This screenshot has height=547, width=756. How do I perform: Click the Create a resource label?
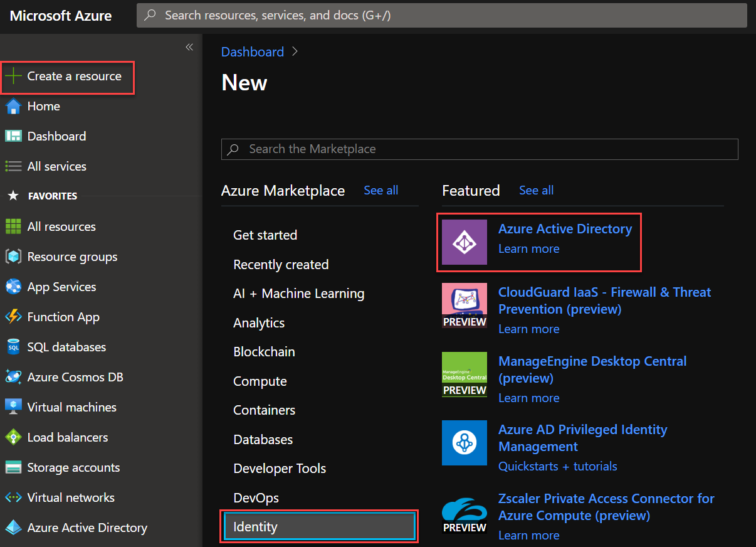tap(75, 77)
